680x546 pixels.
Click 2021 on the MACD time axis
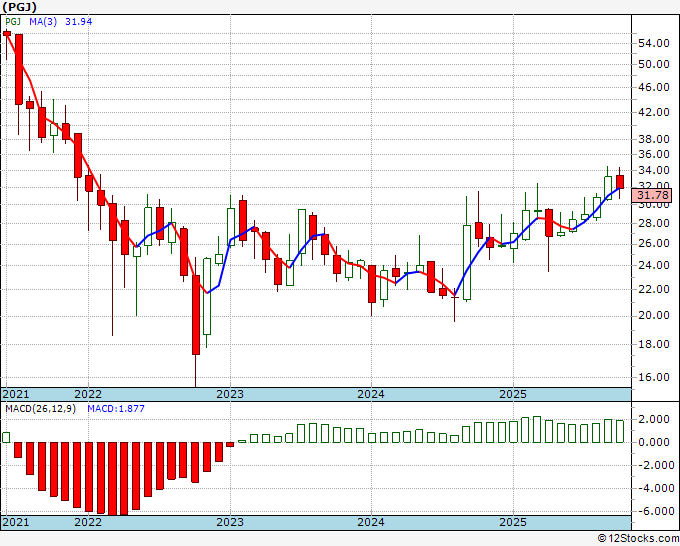[16, 522]
